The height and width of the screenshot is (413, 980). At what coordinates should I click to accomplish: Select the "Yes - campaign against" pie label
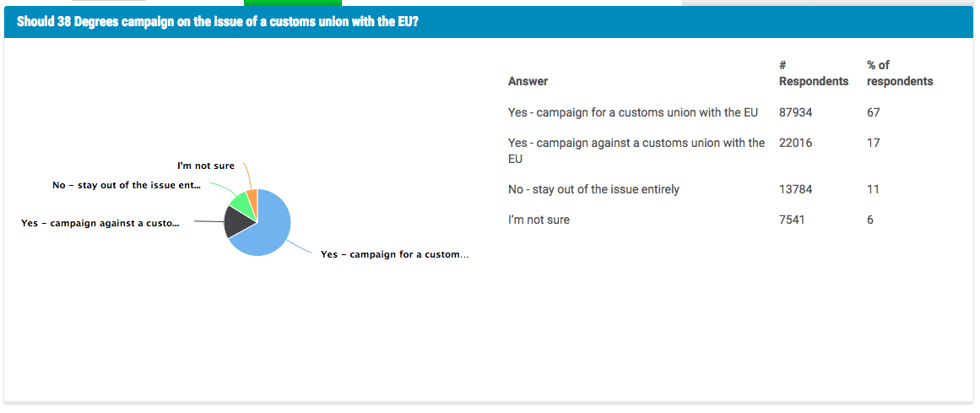(100, 223)
